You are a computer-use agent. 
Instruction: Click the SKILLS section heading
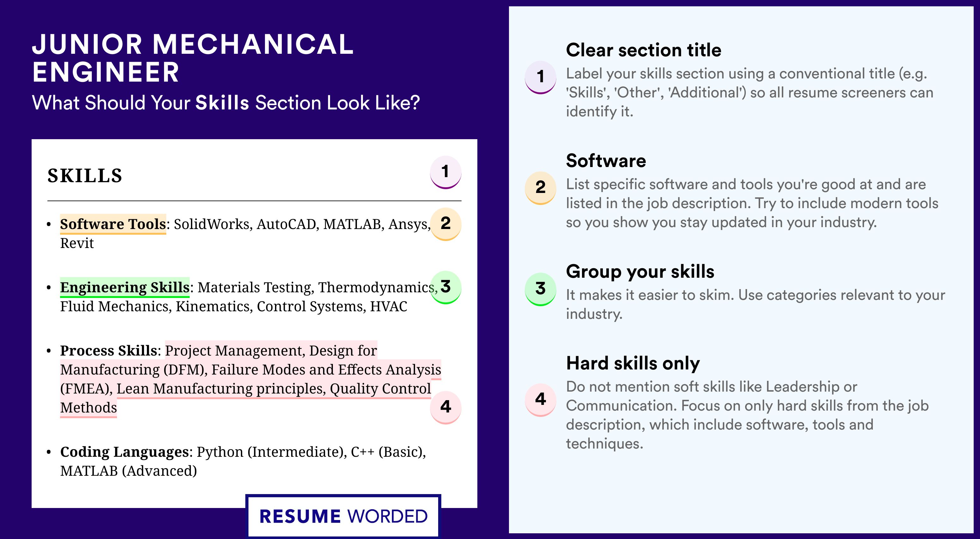pyautogui.click(x=85, y=176)
